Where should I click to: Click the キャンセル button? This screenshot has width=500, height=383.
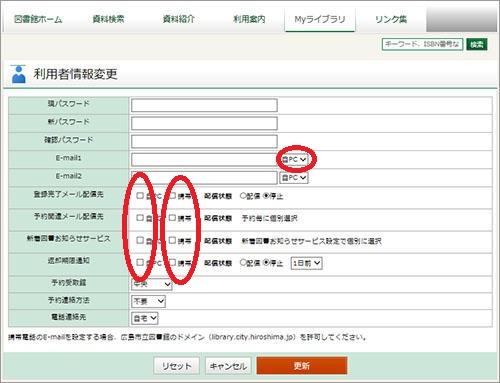(228, 366)
